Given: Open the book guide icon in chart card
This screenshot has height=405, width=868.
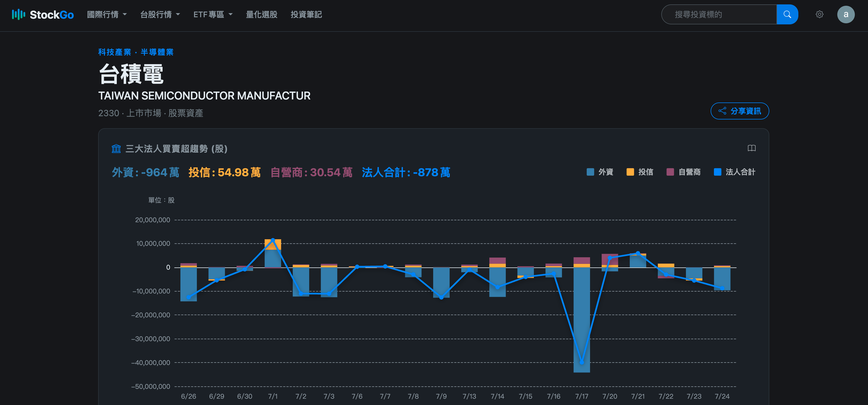Looking at the screenshot, I should click(x=751, y=148).
